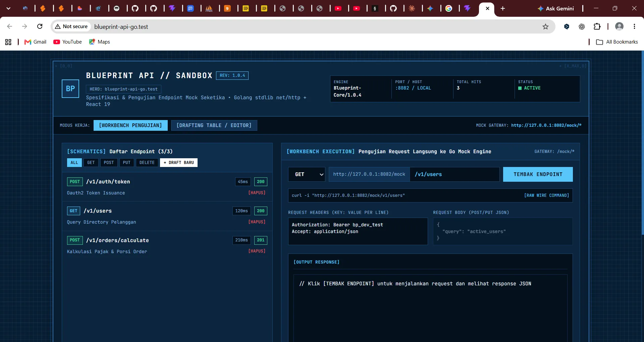Click the ChatGPT-style swirl extension icon
Viewport: 644px width, 342px height.
[x=582, y=26]
